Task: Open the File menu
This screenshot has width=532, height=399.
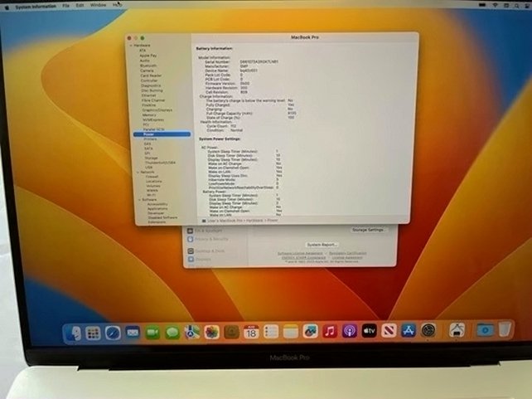Action: tap(65, 6)
